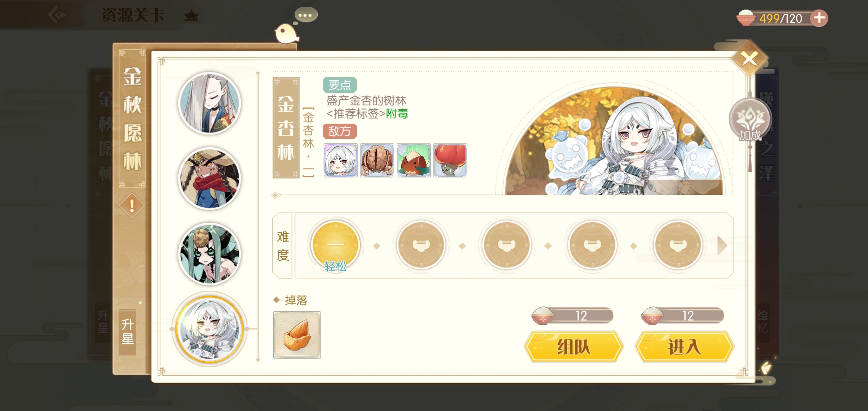The image size is (868, 411).
Task: Select the grey-haired elf stage portrait
Action: click(209, 103)
